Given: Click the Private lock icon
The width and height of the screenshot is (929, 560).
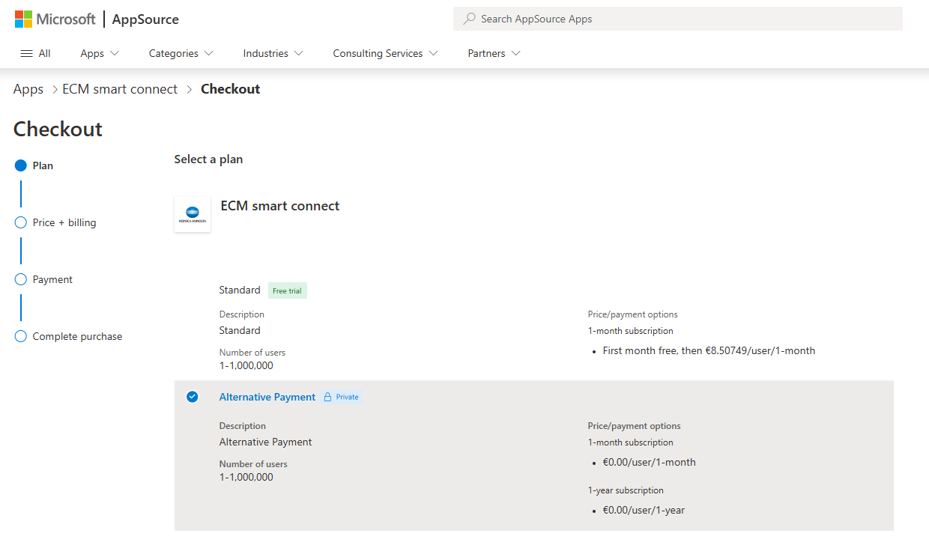Looking at the screenshot, I should [327, 397].
